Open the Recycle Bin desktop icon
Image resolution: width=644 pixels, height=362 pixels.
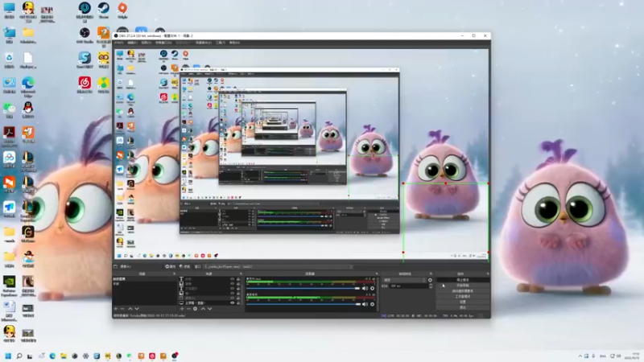coord(9,60)
